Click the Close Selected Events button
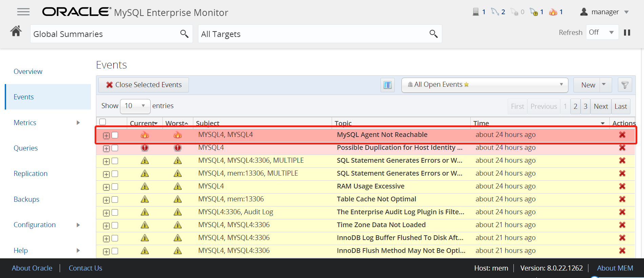The width and height of the screenshot is (644, 278). [144, 85]
